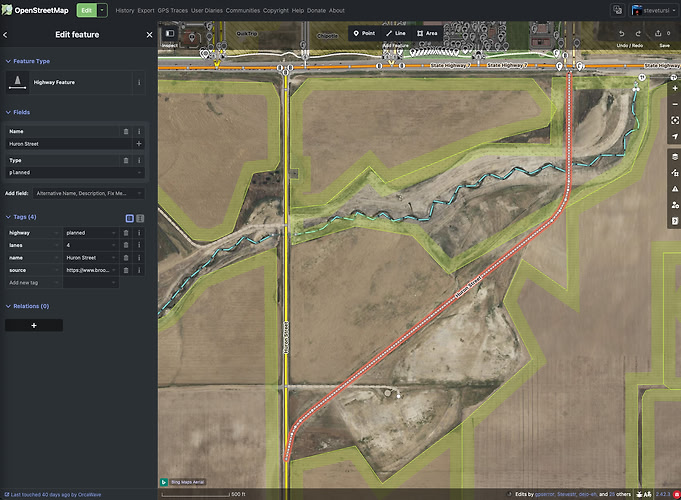Open the Donate link
The height and width of the screenshot is (500, 681).
point(316,10)
